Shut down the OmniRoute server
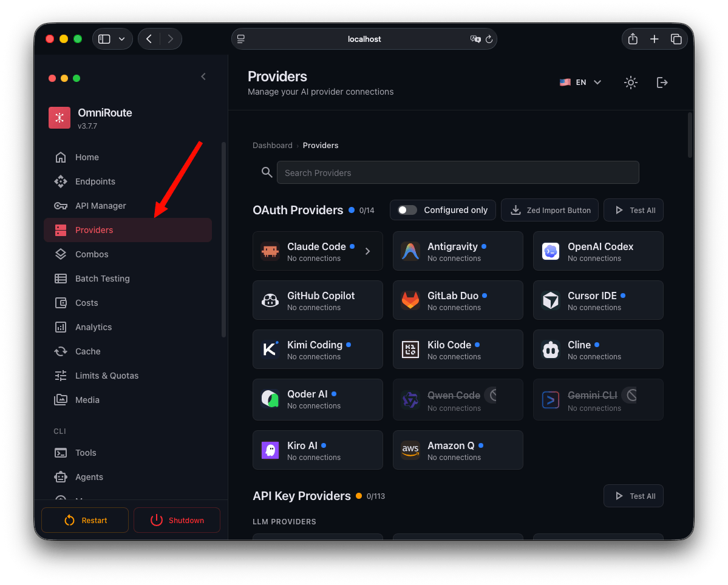Screen dimensions: 728x585 [x=177, y=520]
